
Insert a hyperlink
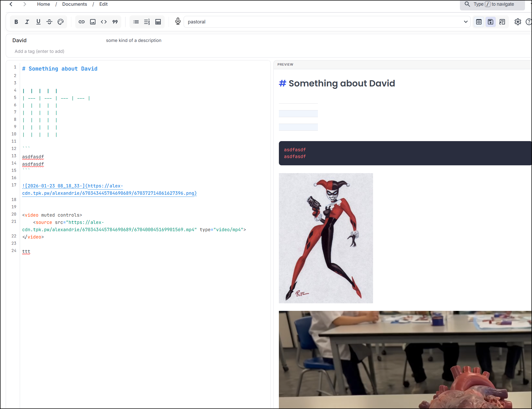click(82, 22)
